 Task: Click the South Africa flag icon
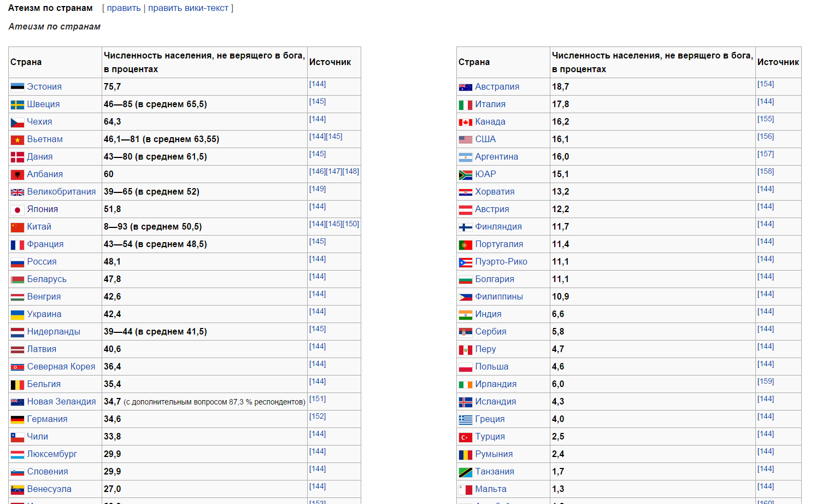tap(466, 174)
